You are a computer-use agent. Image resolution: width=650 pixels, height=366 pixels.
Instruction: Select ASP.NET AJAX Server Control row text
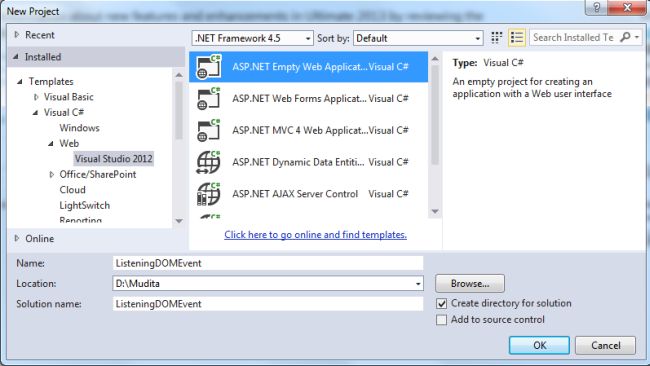[x=295, y=194]
